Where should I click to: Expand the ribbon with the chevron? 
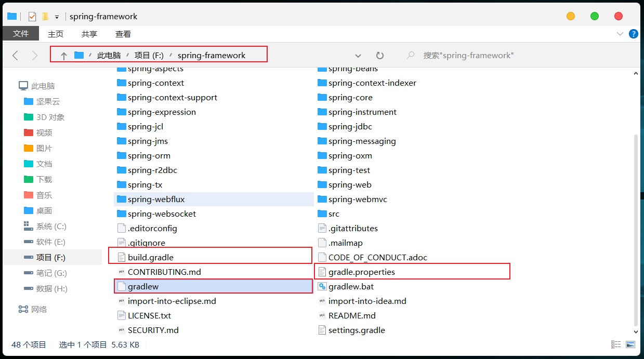tap(620, 34)
